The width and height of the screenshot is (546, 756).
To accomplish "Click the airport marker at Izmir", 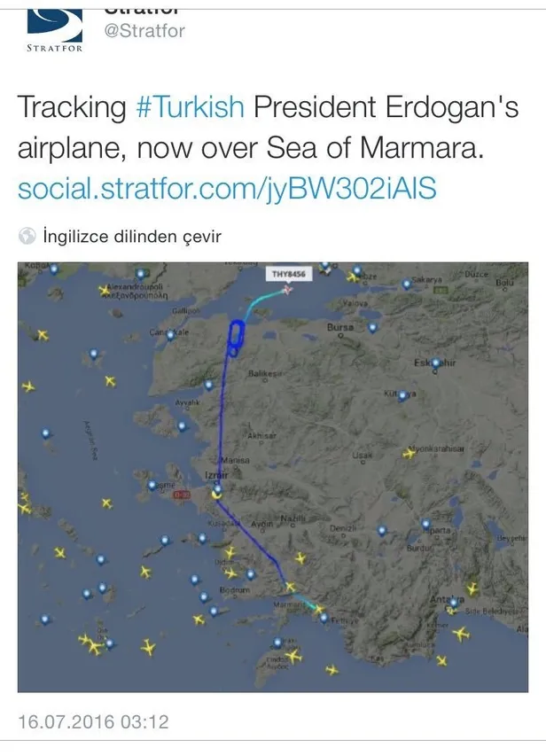I will [215, 487].
